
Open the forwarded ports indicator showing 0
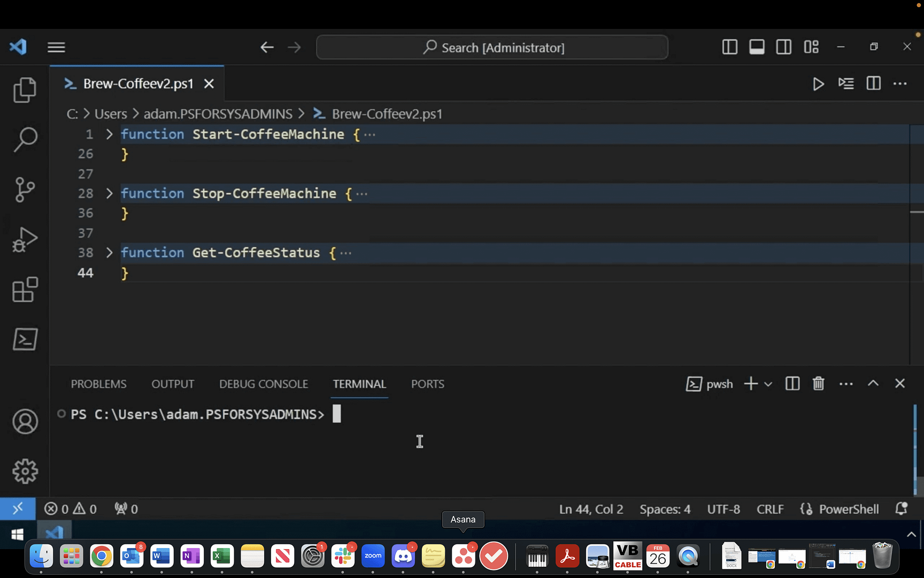coord(126,508)
